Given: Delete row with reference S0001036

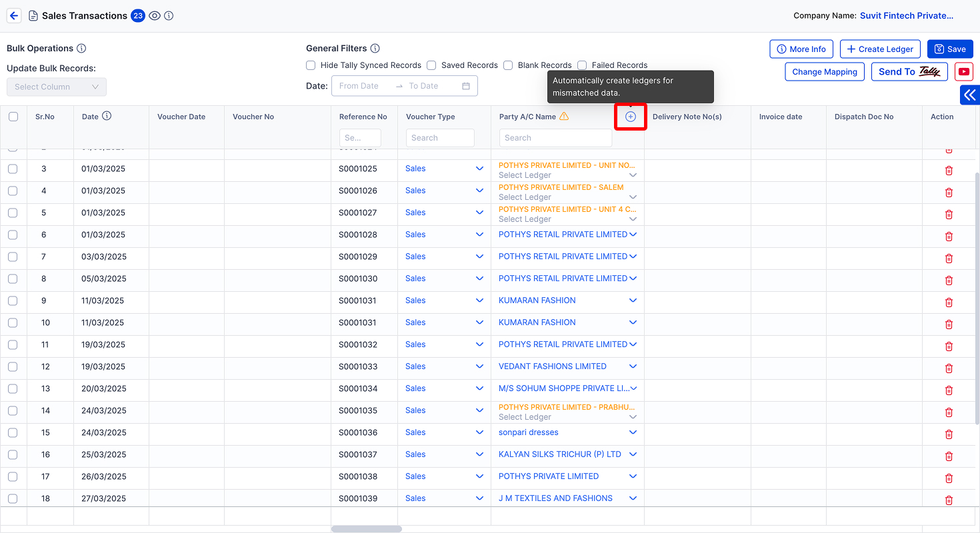Looking at the screenshot, I should click(949, 434).
